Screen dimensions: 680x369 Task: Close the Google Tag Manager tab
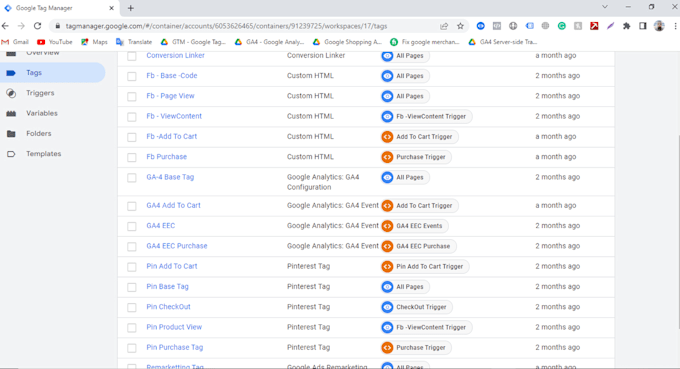111,8
